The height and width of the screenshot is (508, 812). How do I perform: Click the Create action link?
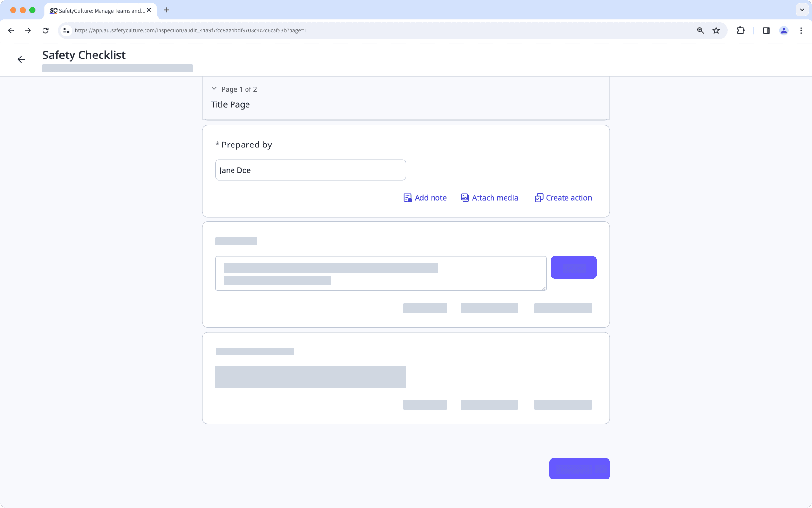pos(568,198)
